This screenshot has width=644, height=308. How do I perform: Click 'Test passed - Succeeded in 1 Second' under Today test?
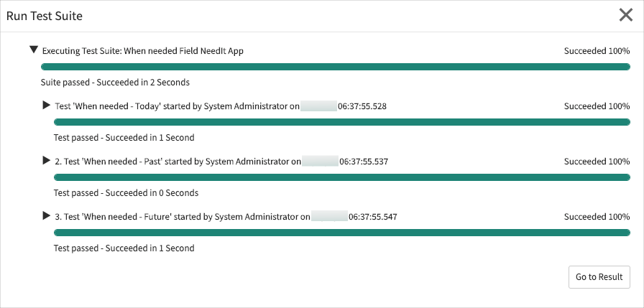click(124, 138)
